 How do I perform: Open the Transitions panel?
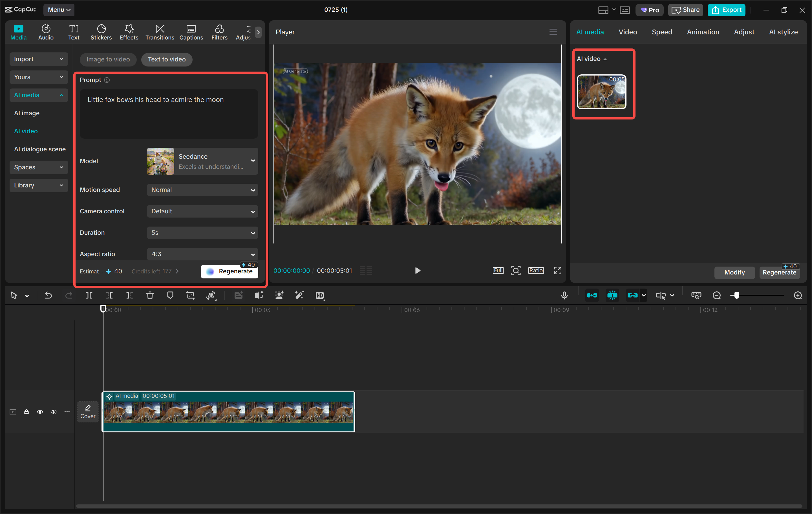point(160,32)
